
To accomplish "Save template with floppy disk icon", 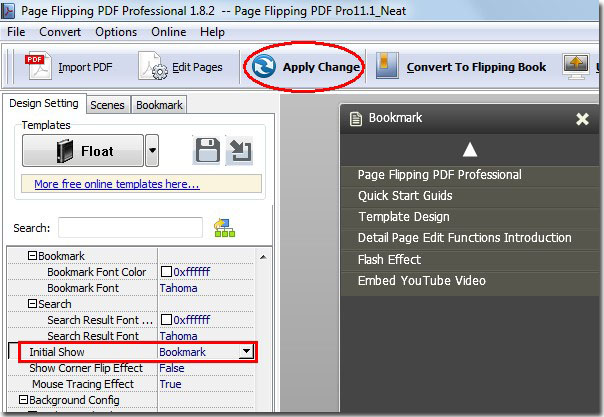I will click(208, 151).
